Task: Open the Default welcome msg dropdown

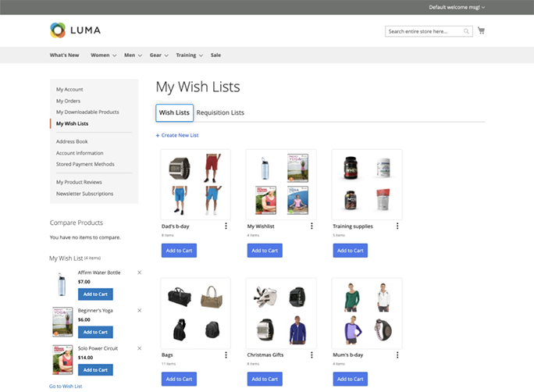Action: point(457,7)
